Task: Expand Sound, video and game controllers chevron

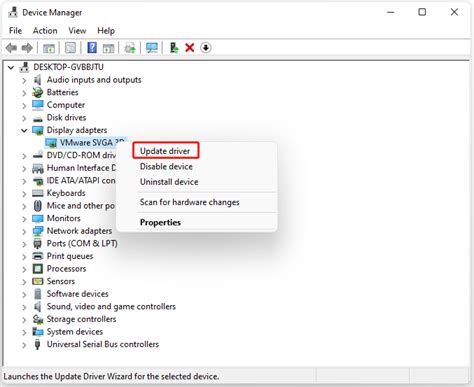Action: pyautogui.click(x=24, y=307)
